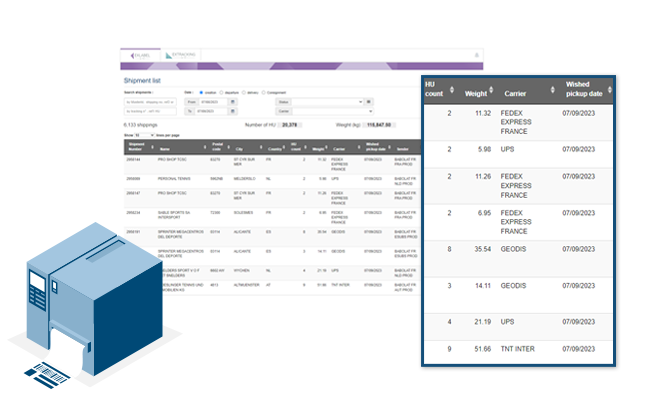Click the MELDERSLO city cell
This screenshot has height=400, width=650.
point(245,179)
